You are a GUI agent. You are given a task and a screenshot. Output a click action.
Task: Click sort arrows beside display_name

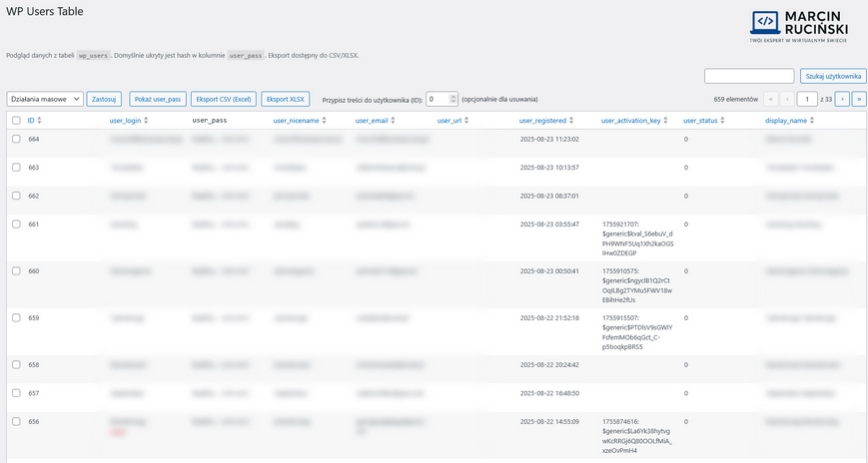tap(812, 120)
